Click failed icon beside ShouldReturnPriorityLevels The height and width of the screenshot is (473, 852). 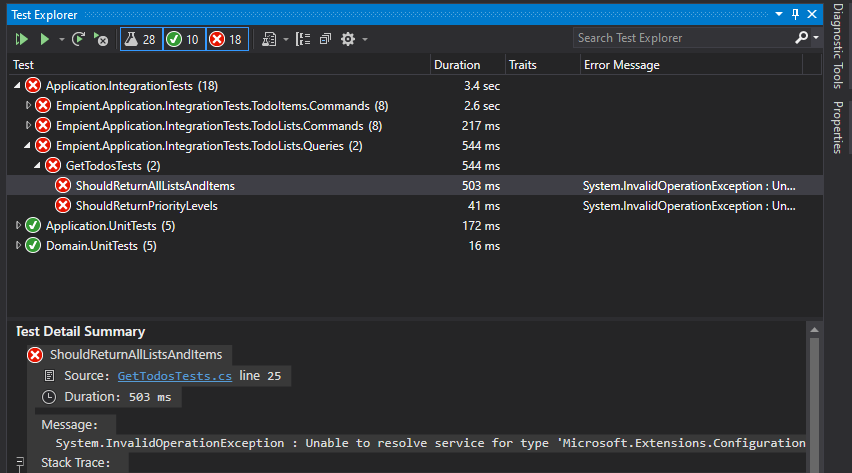coord(63,206)
